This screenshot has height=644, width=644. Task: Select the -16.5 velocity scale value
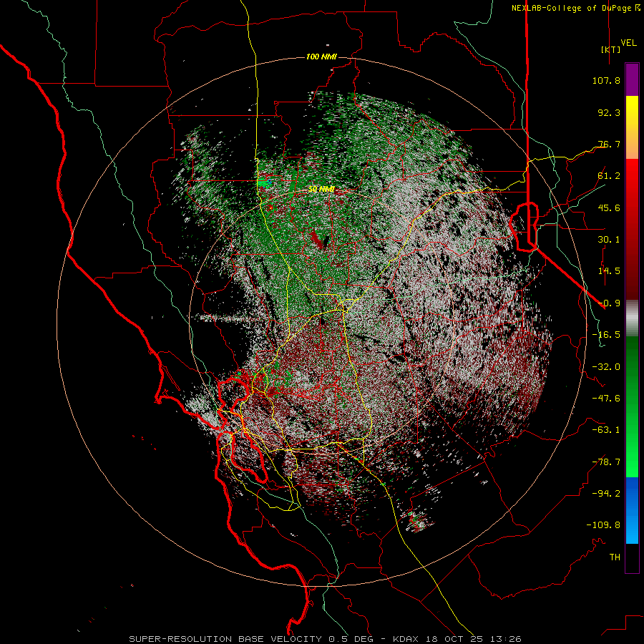606,335
